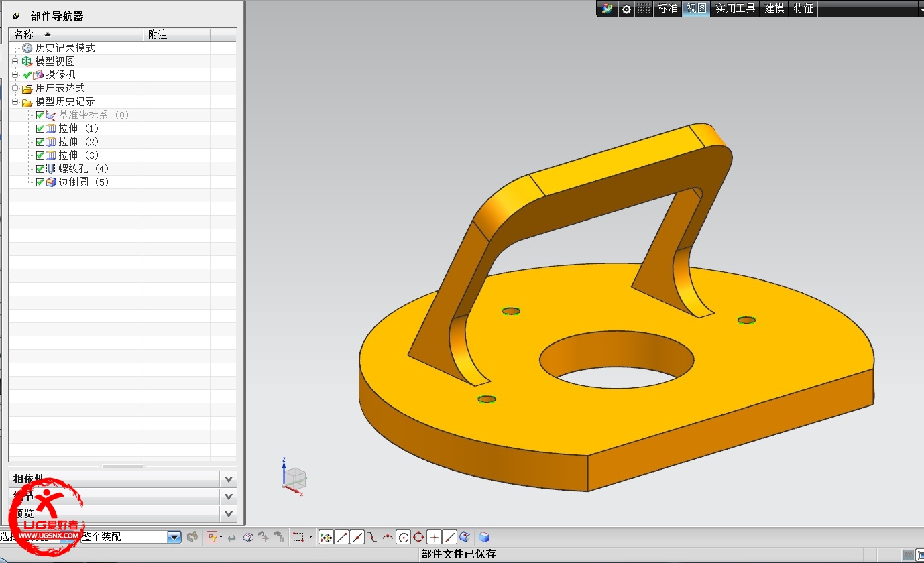924x563 pixels.
Task: Toggle the arc center snap icon
Action: pos(404,537)
